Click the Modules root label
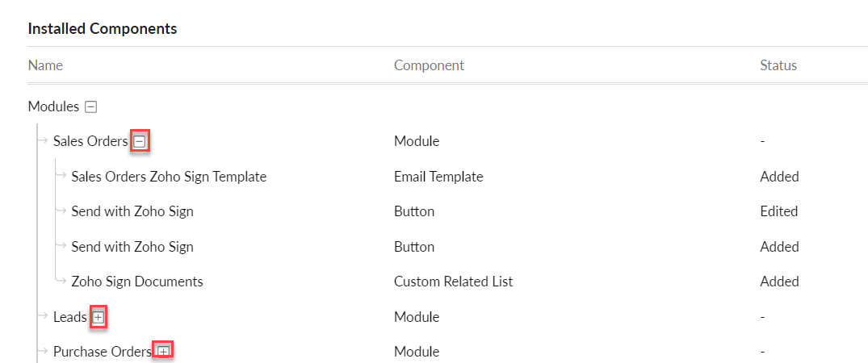868x363 pixels. pos(54,106)
